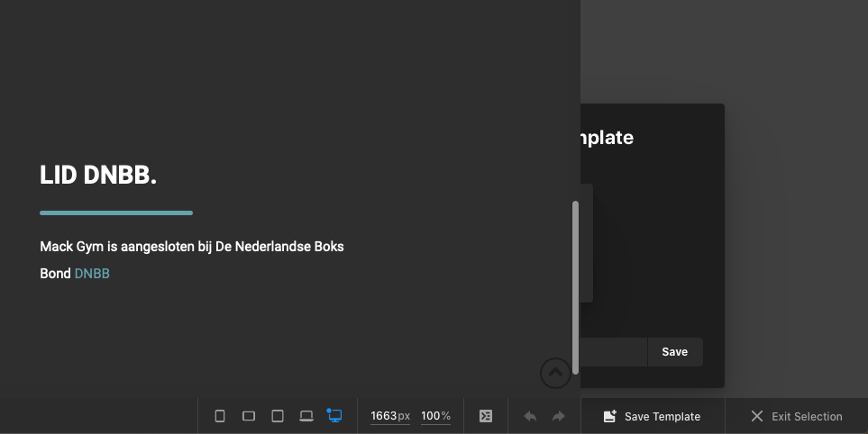Switch to mobile portrait viewport

click(x=220, y=416)
